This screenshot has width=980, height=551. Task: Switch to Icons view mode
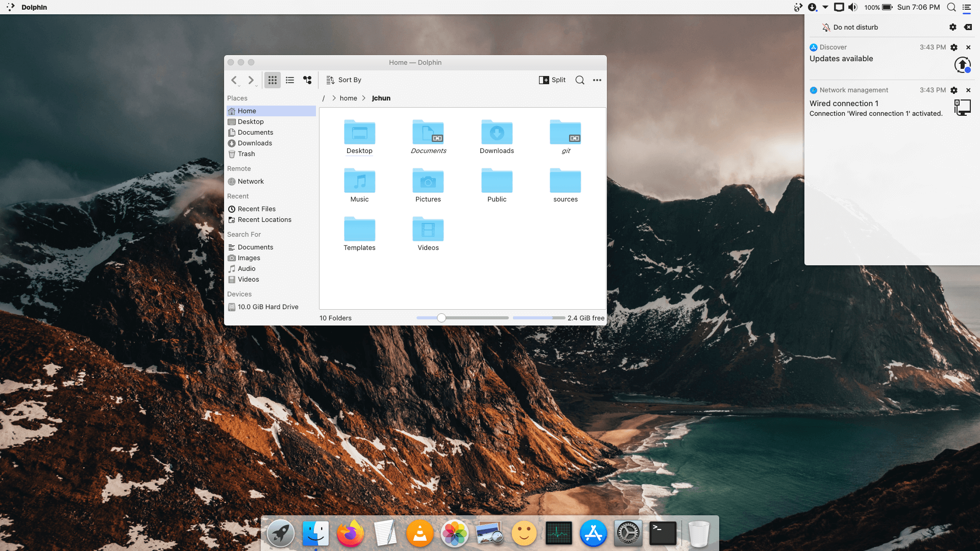273,80
